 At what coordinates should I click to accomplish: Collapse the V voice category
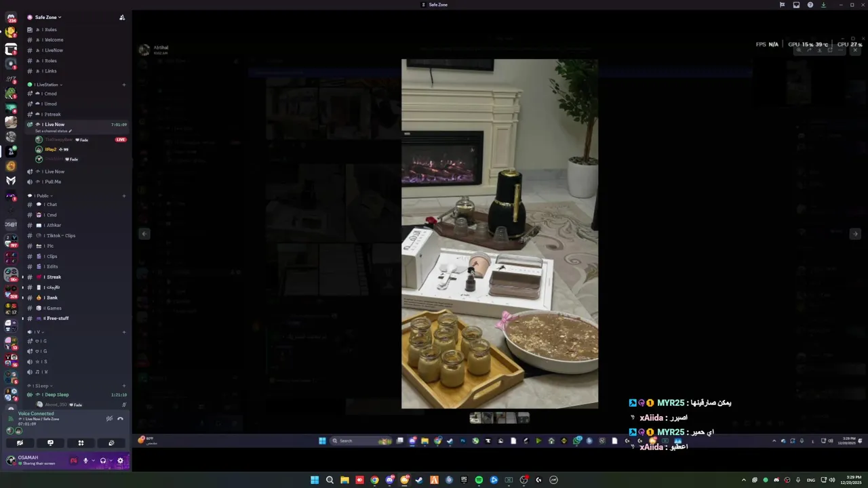click(35, 332)
